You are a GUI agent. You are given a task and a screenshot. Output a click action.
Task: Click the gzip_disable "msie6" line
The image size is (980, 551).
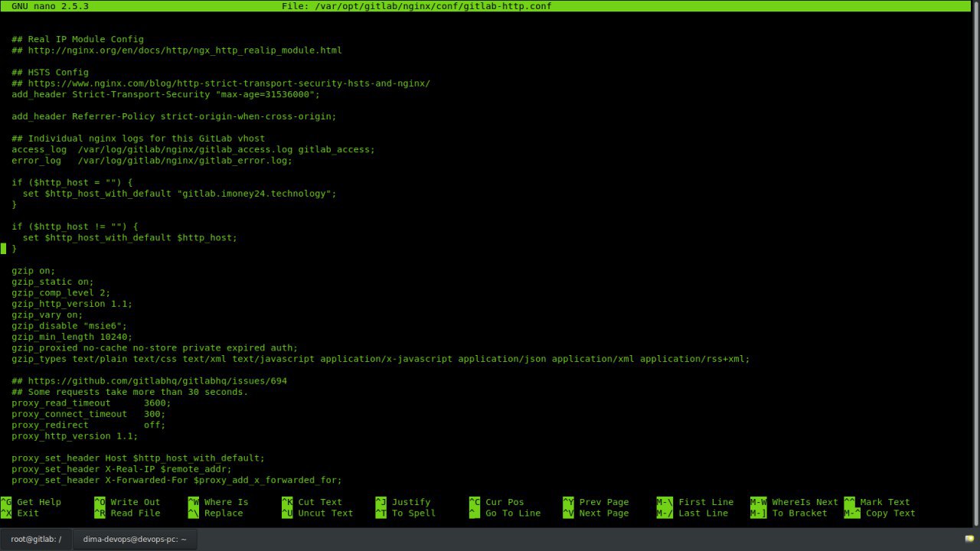pyautogui.click(x=69, y=326)
